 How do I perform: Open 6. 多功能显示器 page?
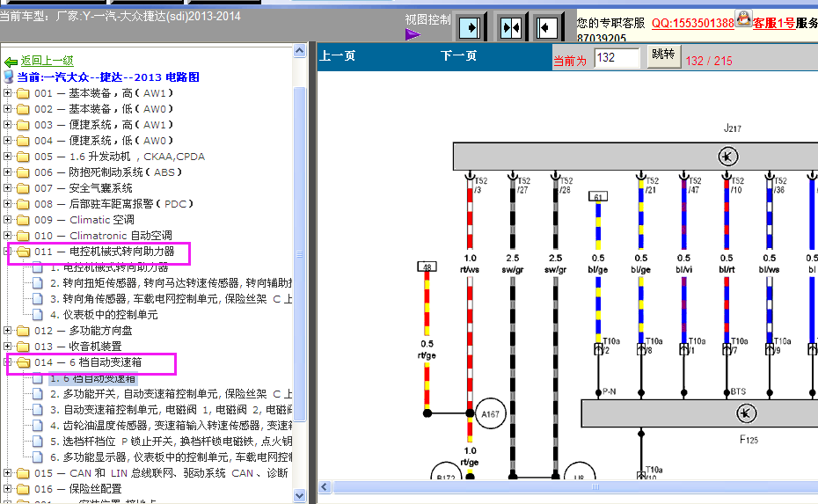[x=171, y=457]
